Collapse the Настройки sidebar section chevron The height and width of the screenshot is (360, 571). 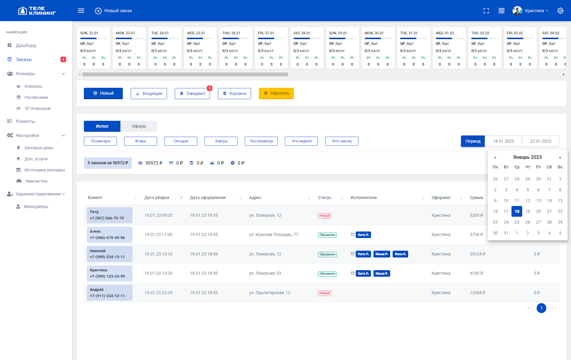(63, 135)
